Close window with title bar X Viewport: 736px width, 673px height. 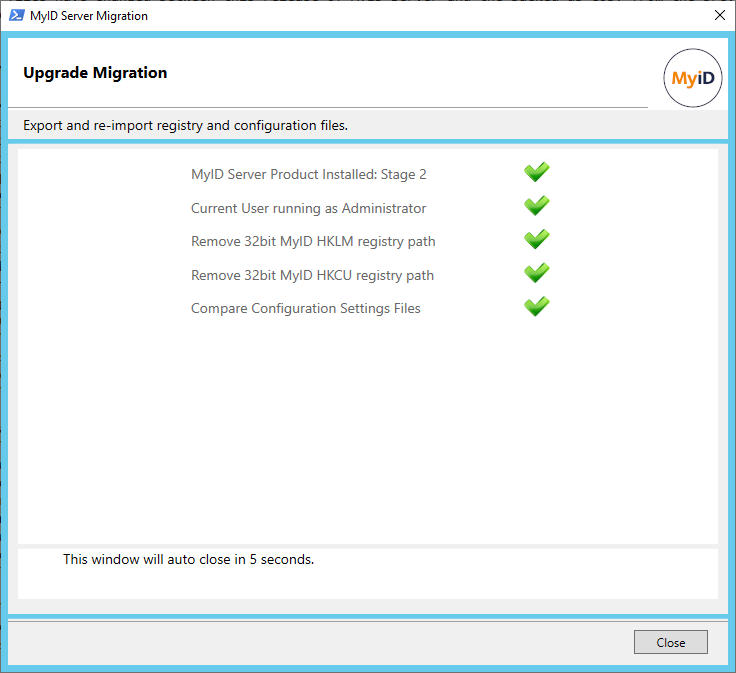pyautogui.click(x=720, y=15)
